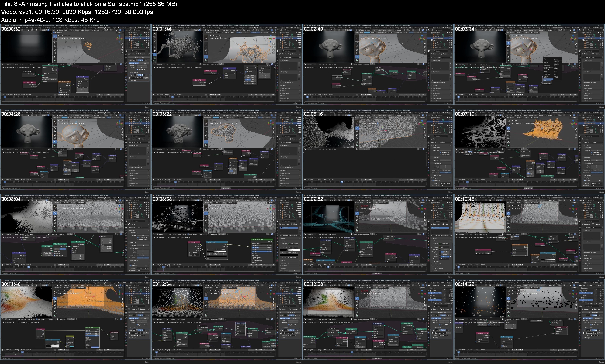In the 00:00:52 frame, toggle the Normalize checkbox
Screen dimensions: 605x364
pos(59,93)
